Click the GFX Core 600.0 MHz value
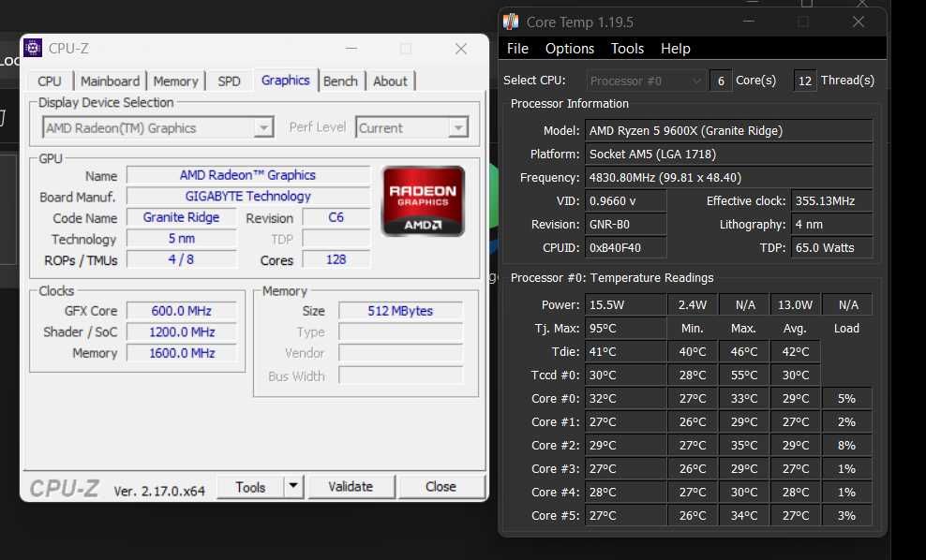The height and width of the screenshot is (560, 926). click(181, 311)
